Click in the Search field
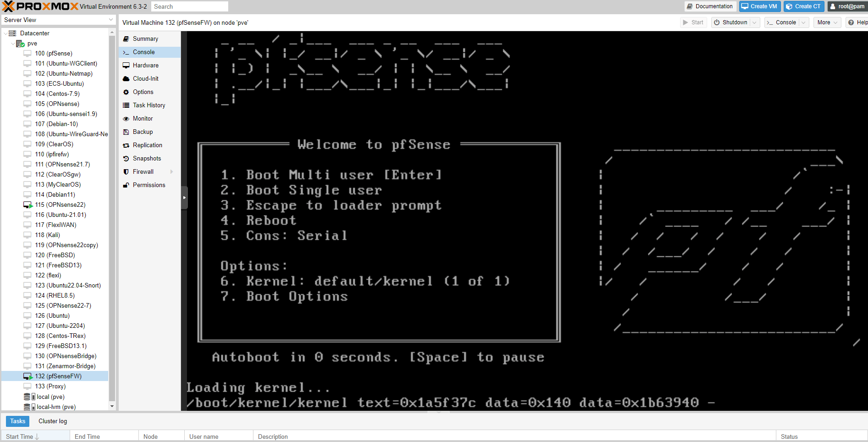Image resolution: width=868 pixels, height=442 pixels. pos(190,6)
